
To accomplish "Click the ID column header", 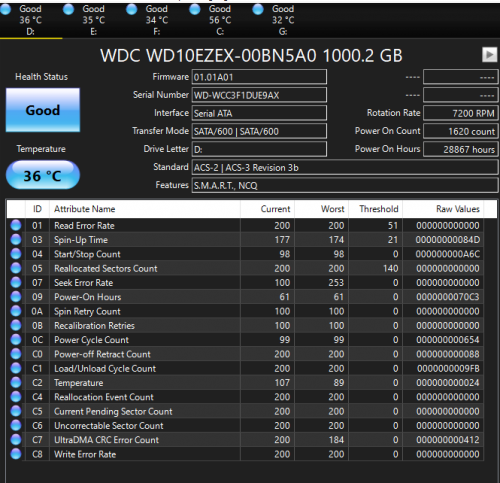I will tap(37, 209).
